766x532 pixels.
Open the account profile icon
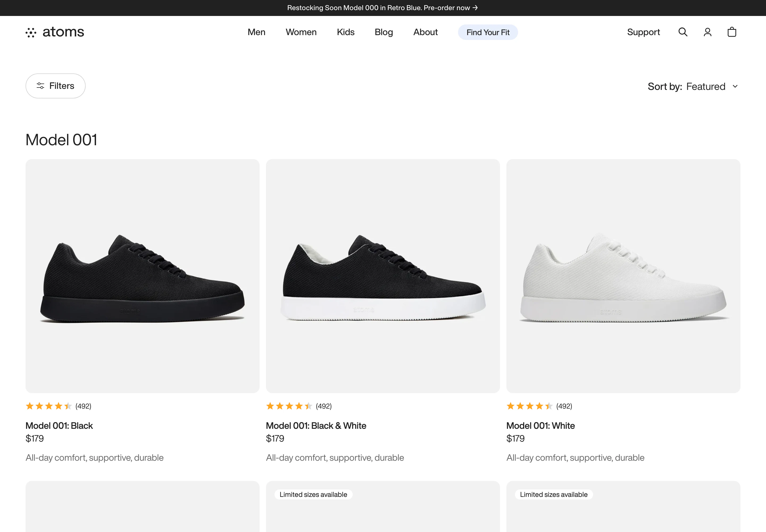coord(707,32)
